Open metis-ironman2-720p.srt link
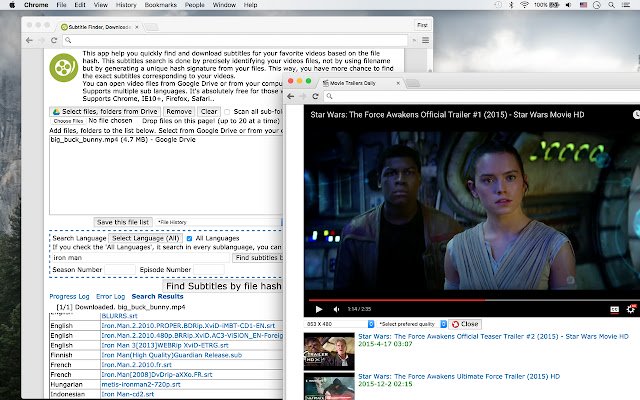The height and width of the screenshot is (400, 640). point(141,384)
